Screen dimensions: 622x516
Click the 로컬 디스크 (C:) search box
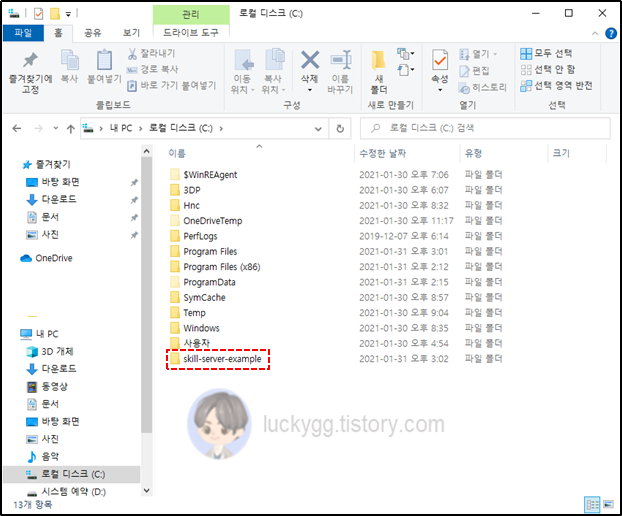(x=485, y=128)
